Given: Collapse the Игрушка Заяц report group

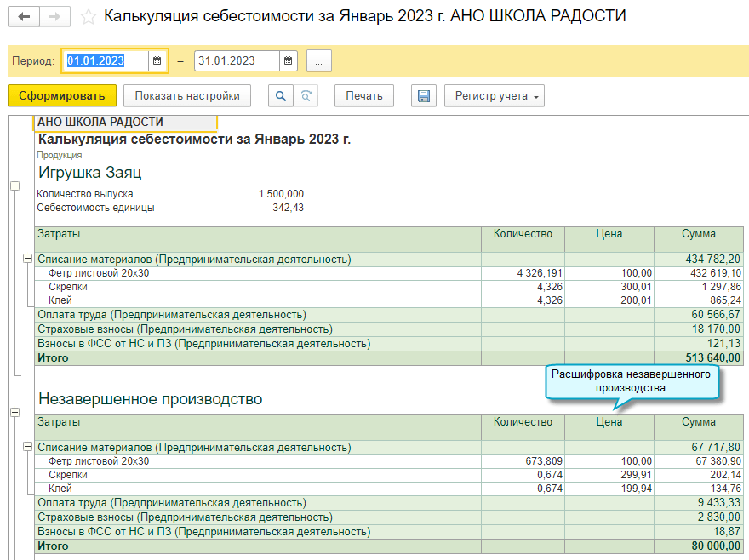Looking at the screenshot, I should 14,186.
